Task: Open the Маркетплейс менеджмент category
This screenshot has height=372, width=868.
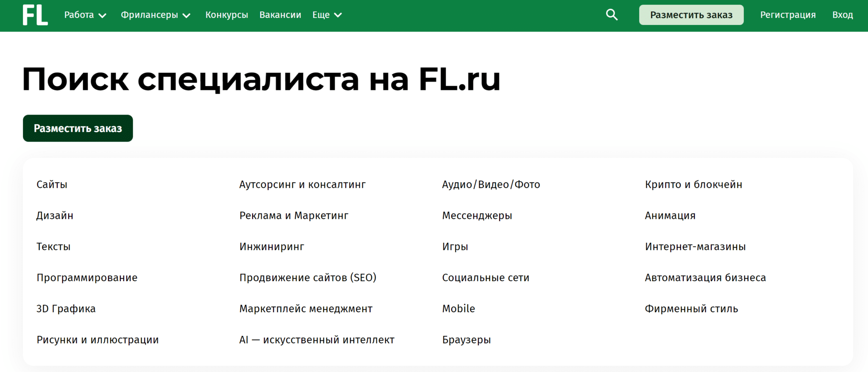Action: (306, 309)
